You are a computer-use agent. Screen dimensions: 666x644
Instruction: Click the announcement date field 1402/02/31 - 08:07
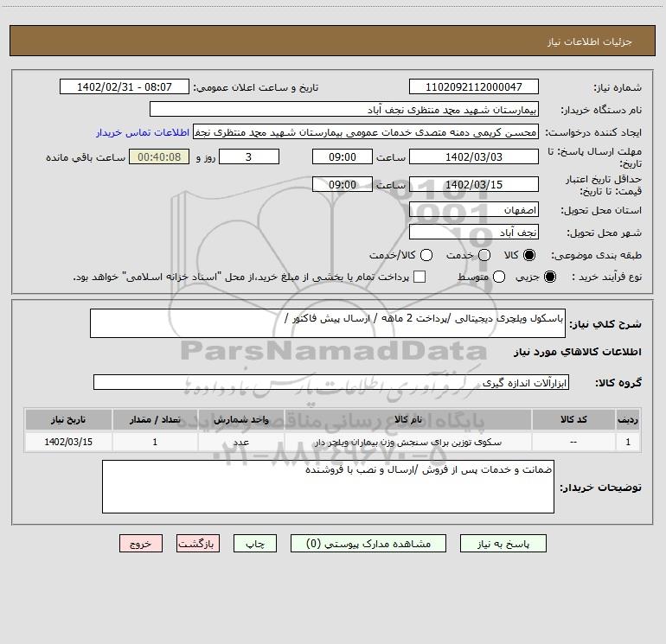click(x=124, y=86)
